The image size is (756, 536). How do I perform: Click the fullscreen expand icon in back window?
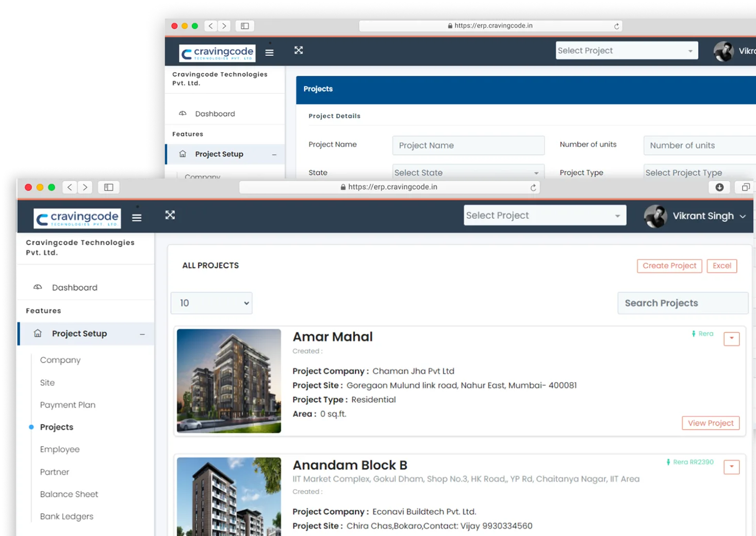pos(299,50)
